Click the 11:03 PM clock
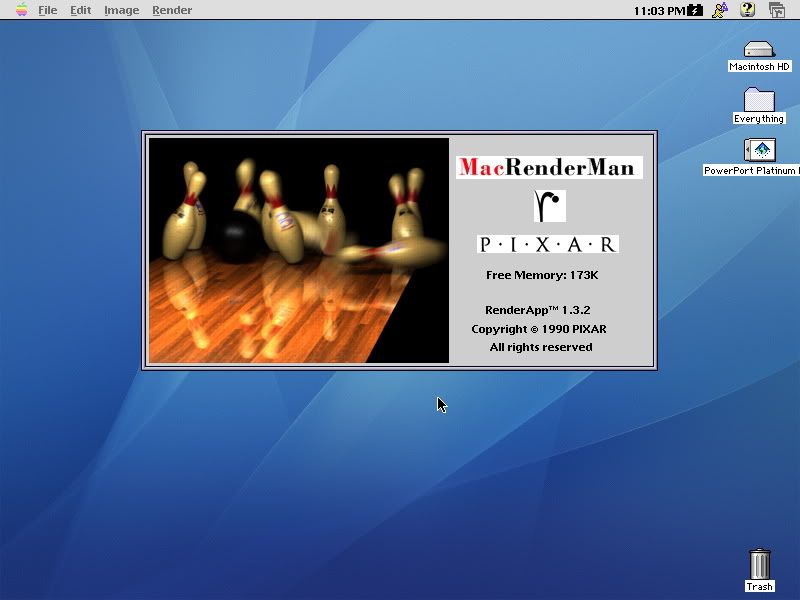The height and width of the screenshot is (600, 800). coord(659,11)
